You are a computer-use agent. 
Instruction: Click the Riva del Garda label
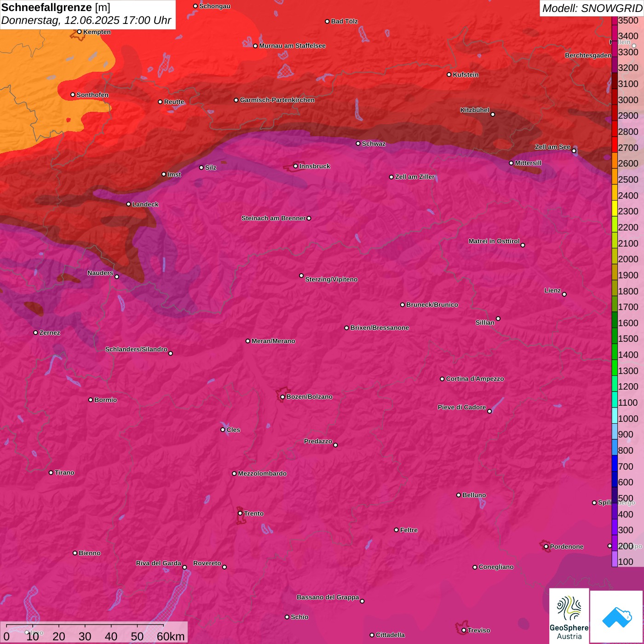pos(159,563)
